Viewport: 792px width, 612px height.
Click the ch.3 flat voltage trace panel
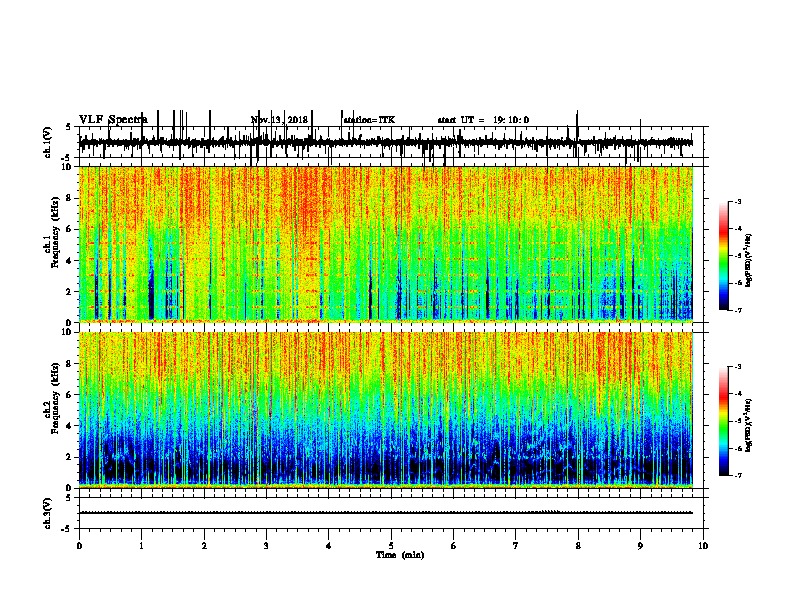391,513
